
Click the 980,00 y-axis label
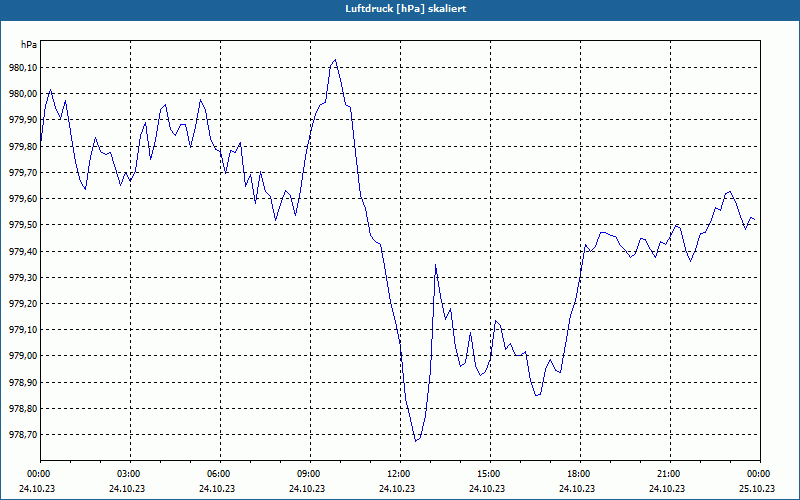click(x=20, y=94)
